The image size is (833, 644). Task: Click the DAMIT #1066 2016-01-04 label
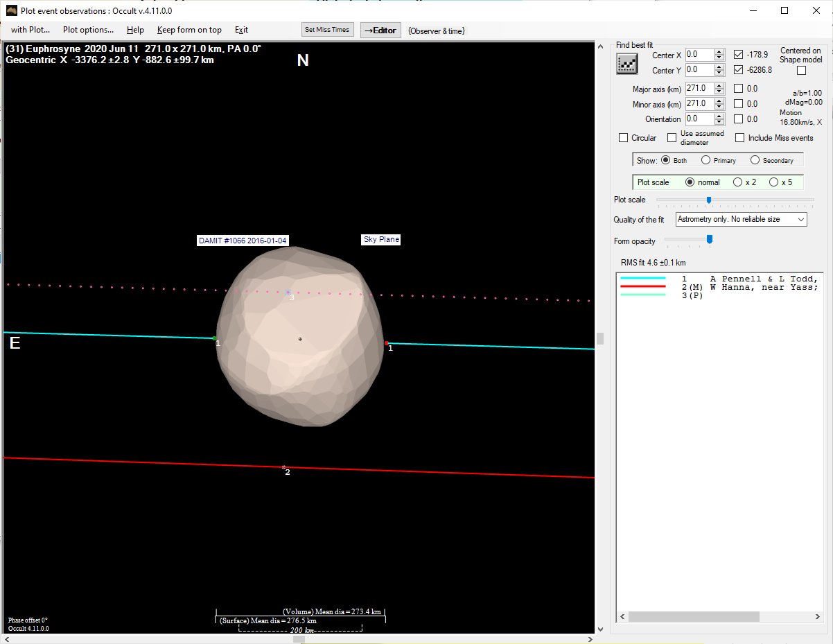point(243,241)
